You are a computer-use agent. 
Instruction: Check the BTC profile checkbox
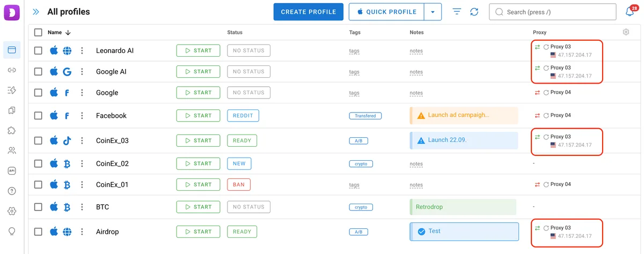[38, 207]
